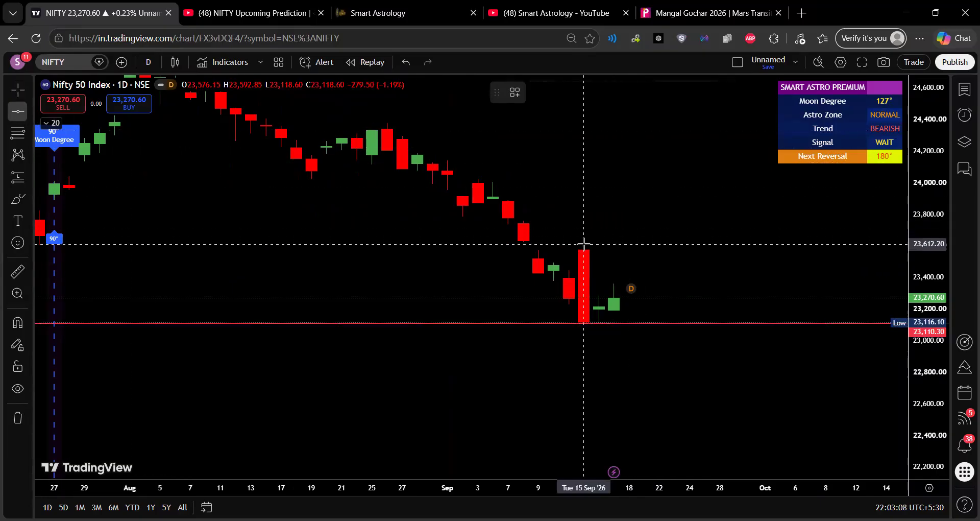Click the 23,270.60 BUY price button
Image resolution: width=980 pixels, height=521 pixels.
tap(129, 103)
